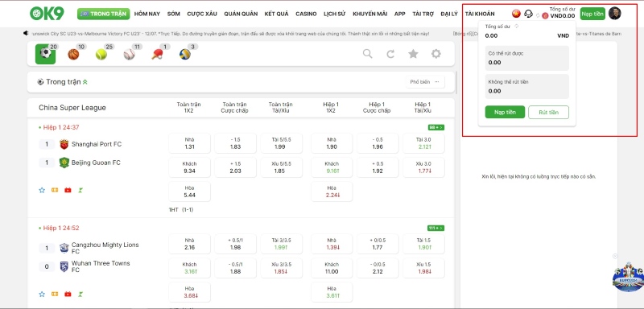Open the magnifier search icon

368,54
